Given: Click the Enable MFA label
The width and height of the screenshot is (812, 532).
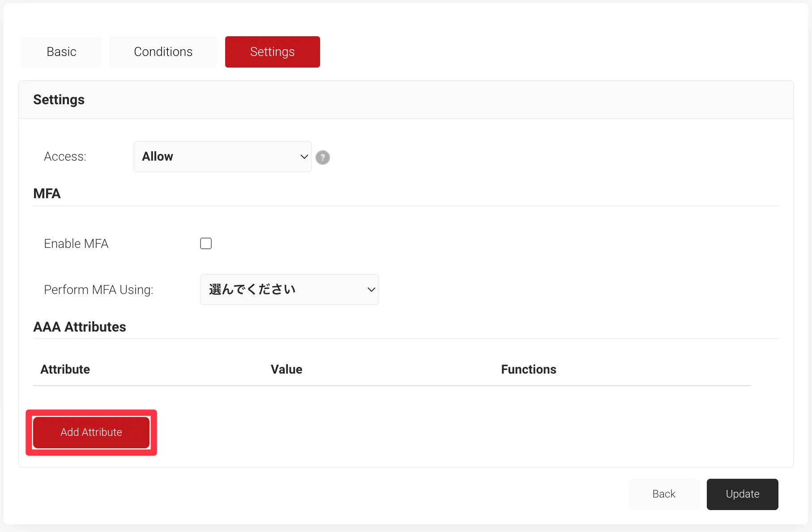Looking at the screenshot, I should (x=76, y=244).
